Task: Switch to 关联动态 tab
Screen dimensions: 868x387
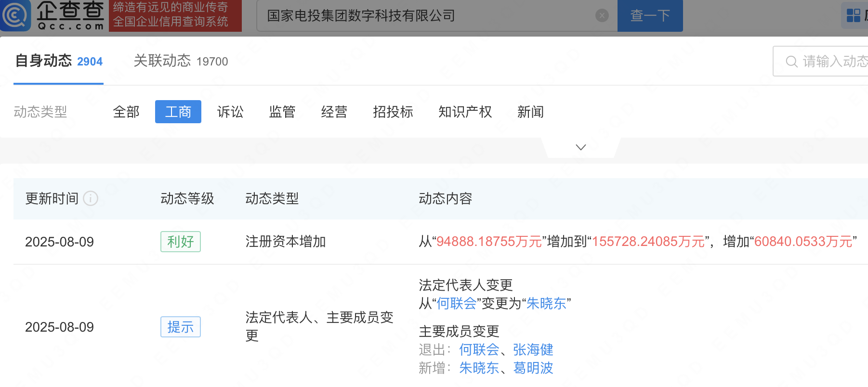Action: 181,61
